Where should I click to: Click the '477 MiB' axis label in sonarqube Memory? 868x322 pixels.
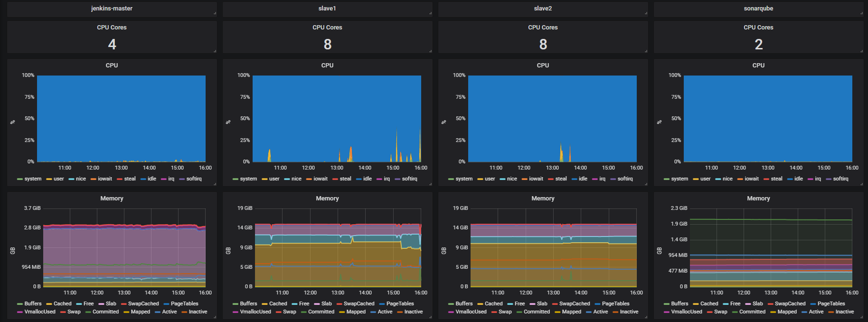pyautogui.click(x=678, y=271)
